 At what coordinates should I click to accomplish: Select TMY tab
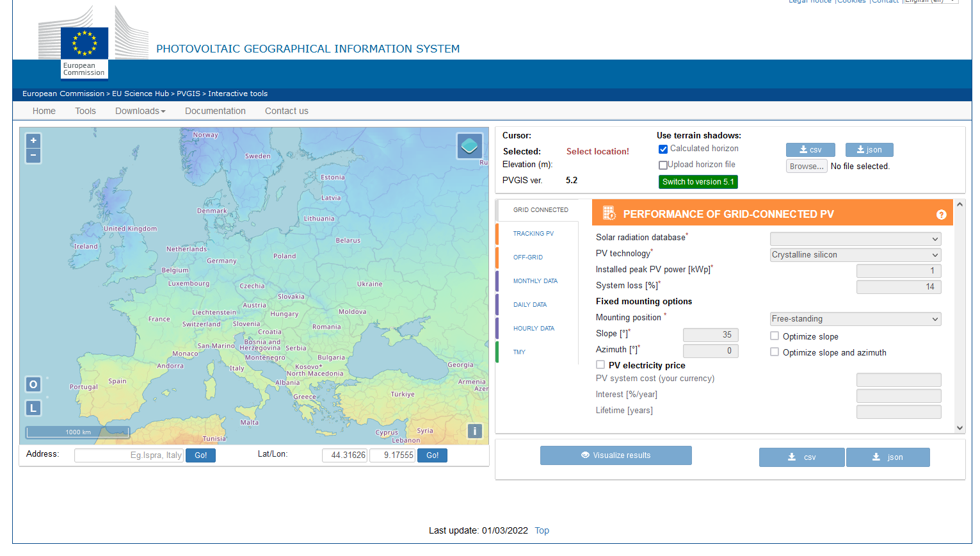[537, 352]
